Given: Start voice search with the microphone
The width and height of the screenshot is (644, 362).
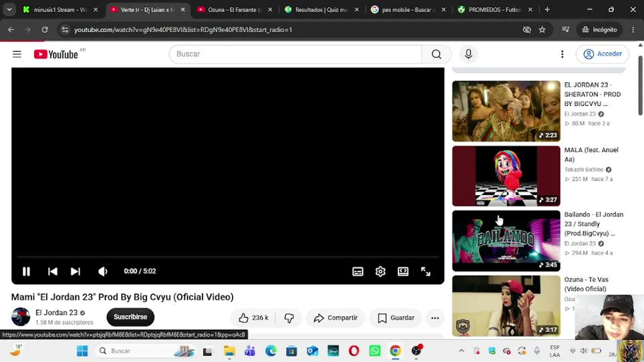Looking at the screenshot, I should click(x=468, y=54).
